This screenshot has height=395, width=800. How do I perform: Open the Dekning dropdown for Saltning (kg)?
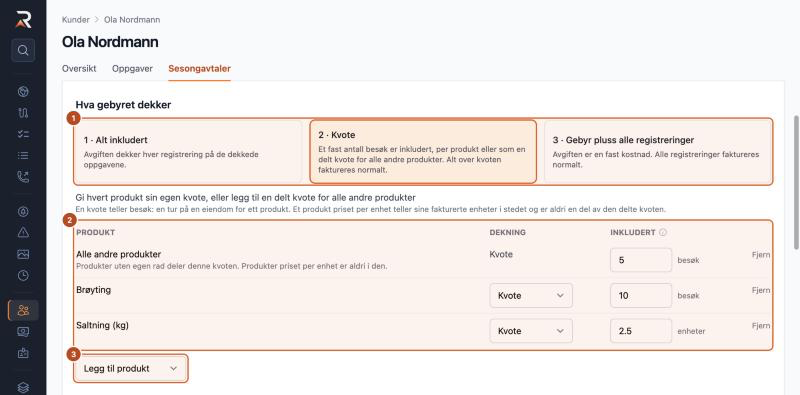[x=531, y=331]
